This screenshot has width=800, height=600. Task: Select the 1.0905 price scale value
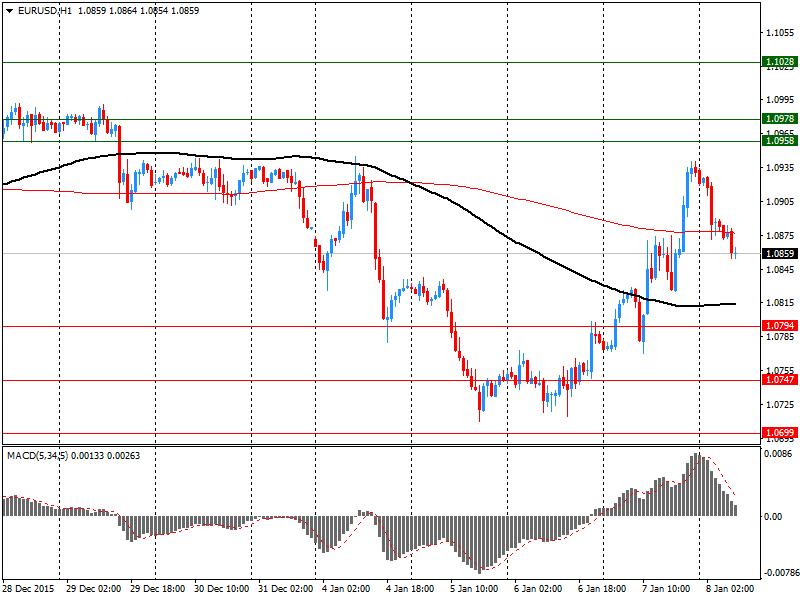780,202
